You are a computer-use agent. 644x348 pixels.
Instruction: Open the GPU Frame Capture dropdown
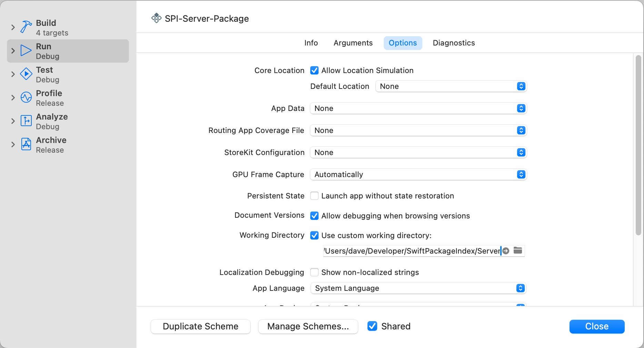point(418,175)
